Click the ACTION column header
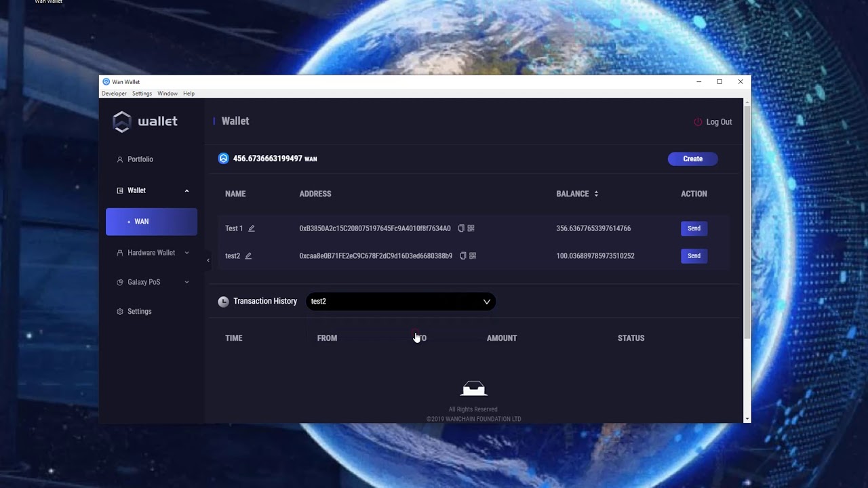 point(694,194)
